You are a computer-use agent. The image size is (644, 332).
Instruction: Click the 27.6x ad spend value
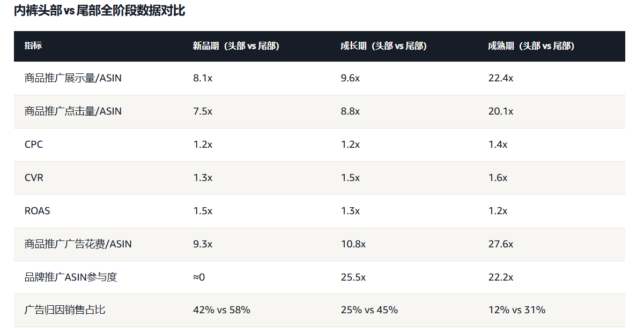click(500, 244)
